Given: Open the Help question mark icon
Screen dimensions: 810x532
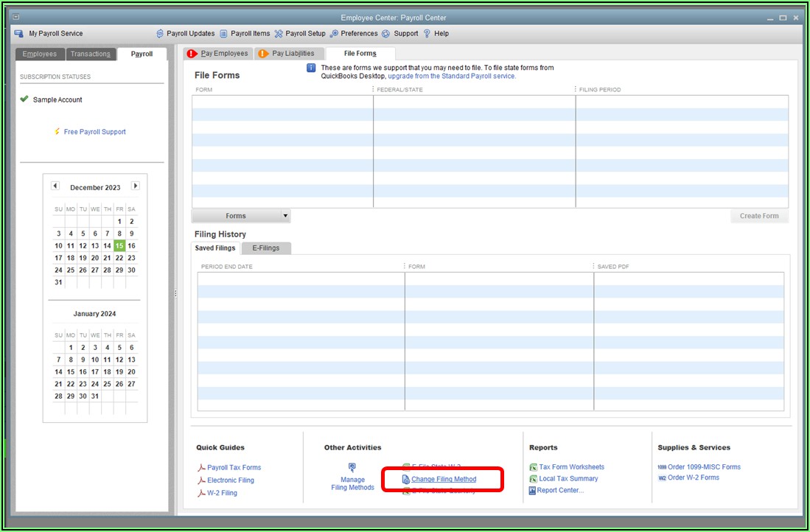Looking at the screenshot, I should pos(427,34).
